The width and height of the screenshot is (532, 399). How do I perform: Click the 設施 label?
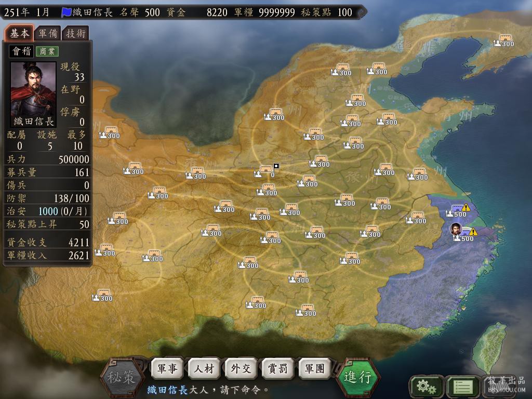[47, 135]
